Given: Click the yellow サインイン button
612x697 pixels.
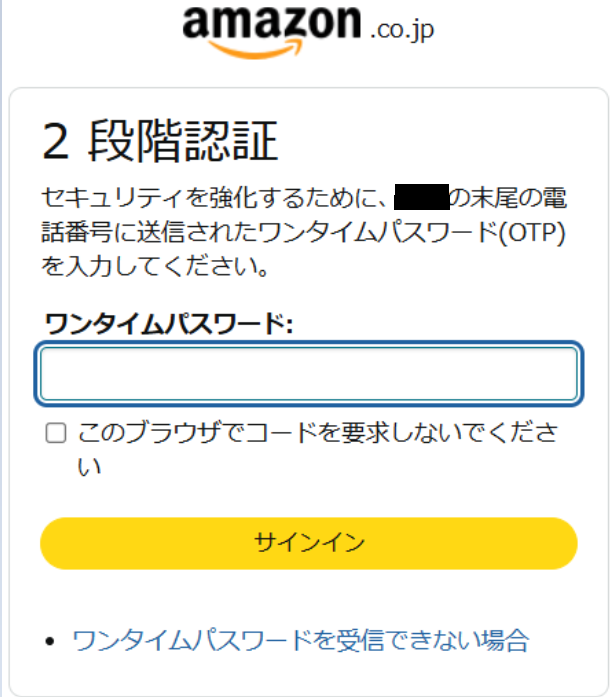Looking at the screenshot, I should (x=309, y=543).
